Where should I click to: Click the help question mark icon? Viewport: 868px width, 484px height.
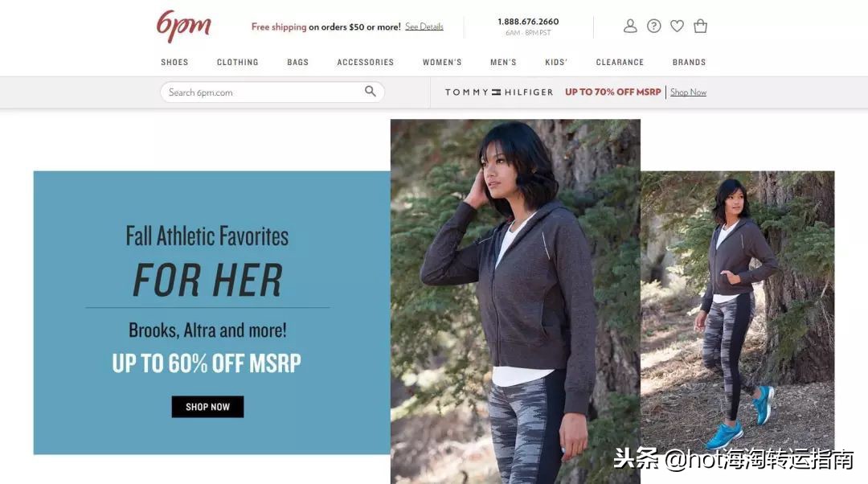(653, 26)
